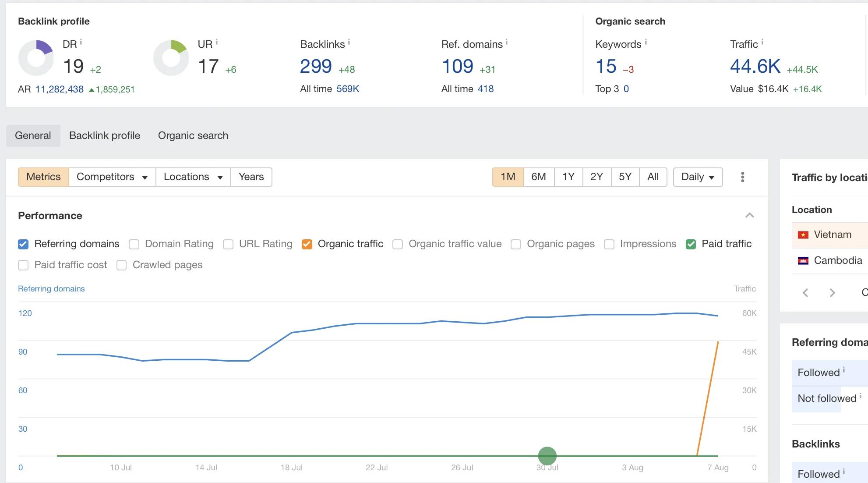Screen dimensions: 868x483
Task: Click the Traffic info icon
Action: coord(762,42)
